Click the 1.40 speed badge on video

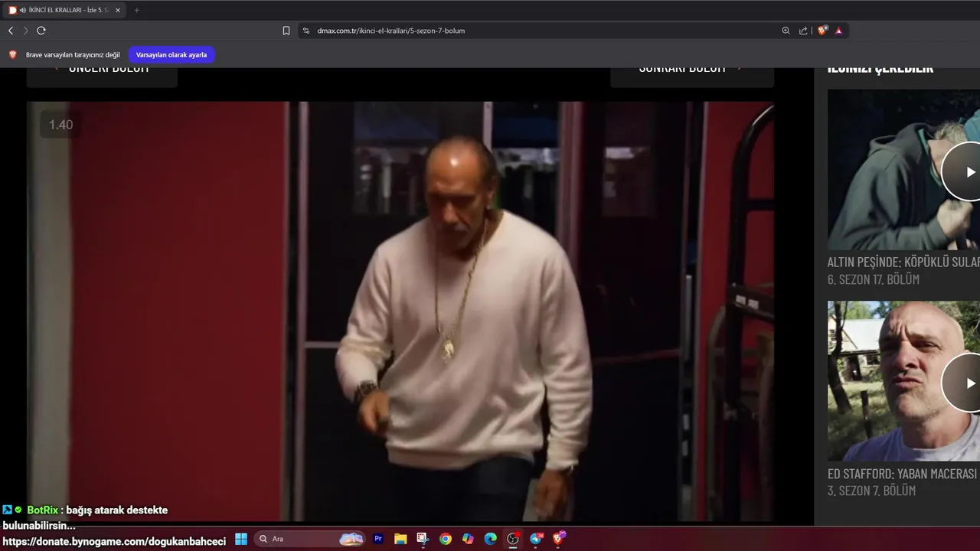click(x=60, y=125)
